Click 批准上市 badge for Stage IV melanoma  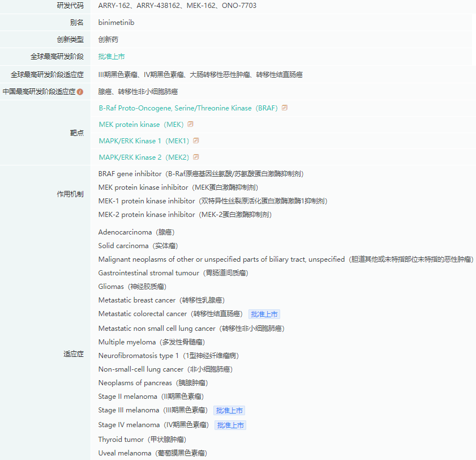(x=230, y=425)
